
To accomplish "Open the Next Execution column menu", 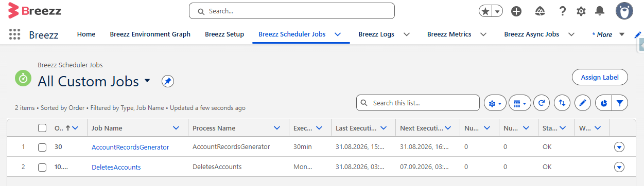I will tap(448, 128).
